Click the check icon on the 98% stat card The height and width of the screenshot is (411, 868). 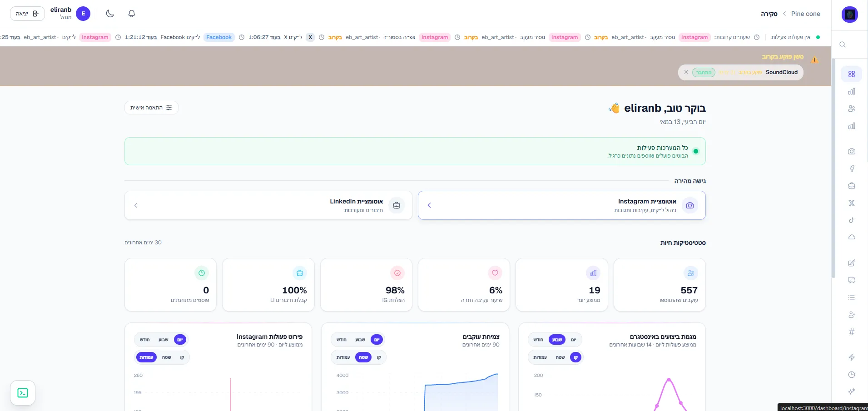tap(397, 273)
